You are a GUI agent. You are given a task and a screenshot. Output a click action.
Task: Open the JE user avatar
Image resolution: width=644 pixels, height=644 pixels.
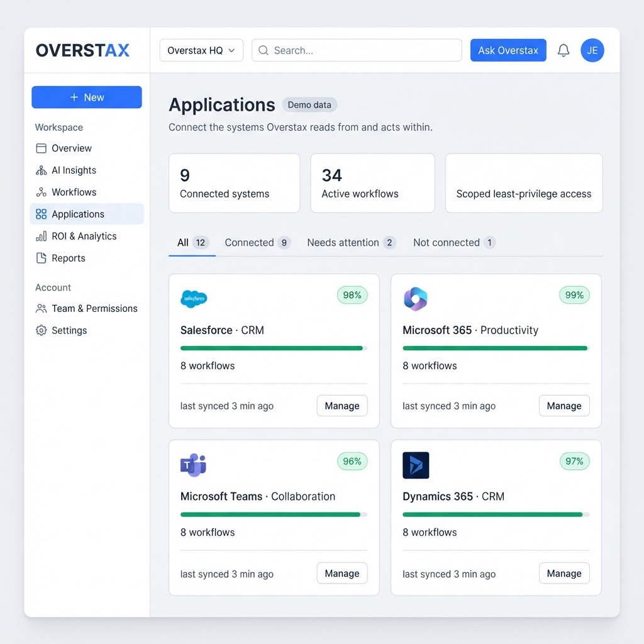point(592,50)
